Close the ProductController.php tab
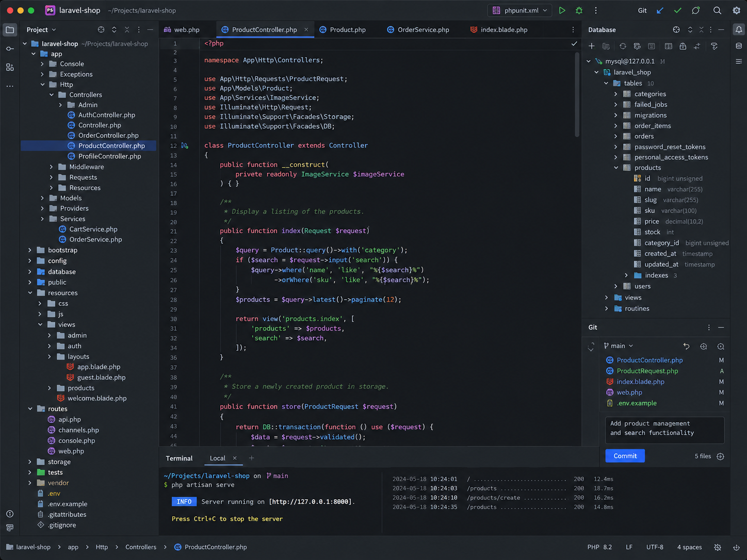 click(x=306, y=30)
